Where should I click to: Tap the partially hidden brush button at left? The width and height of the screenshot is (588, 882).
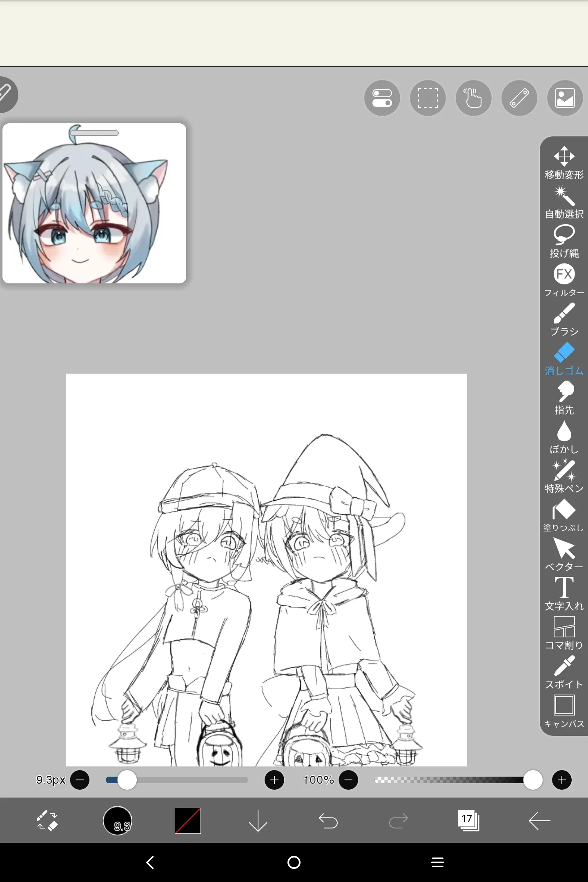click(7, 94)
